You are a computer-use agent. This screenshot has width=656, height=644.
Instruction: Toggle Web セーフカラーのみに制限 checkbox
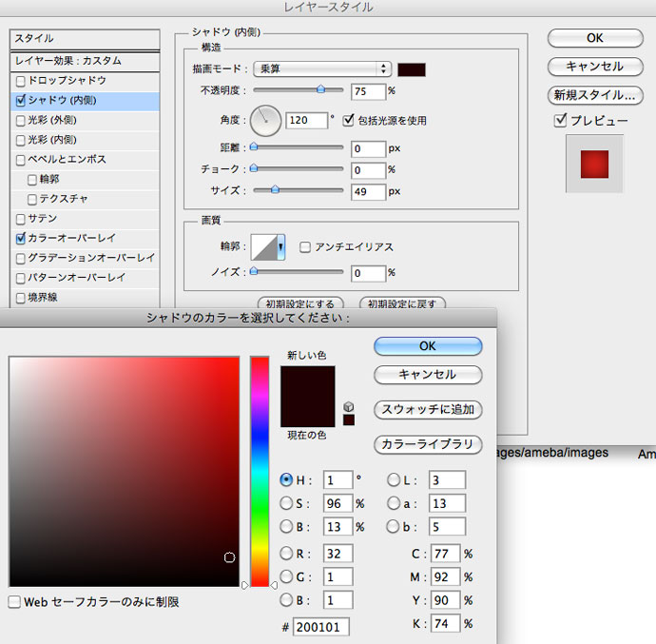pos(15,602)
